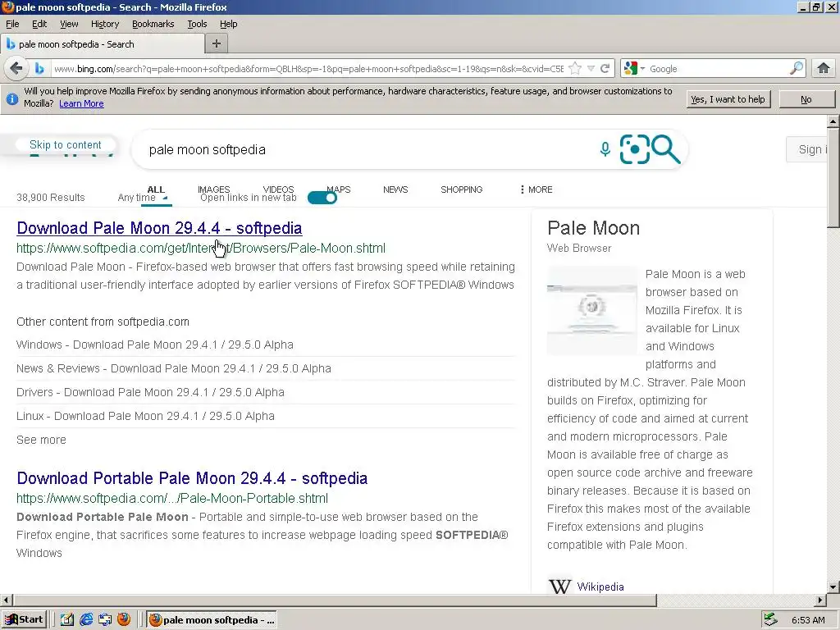The image size is (840, 630).
Task: Open Download Pale Moon 29.4.4 result
Action: tap(159, 228)
